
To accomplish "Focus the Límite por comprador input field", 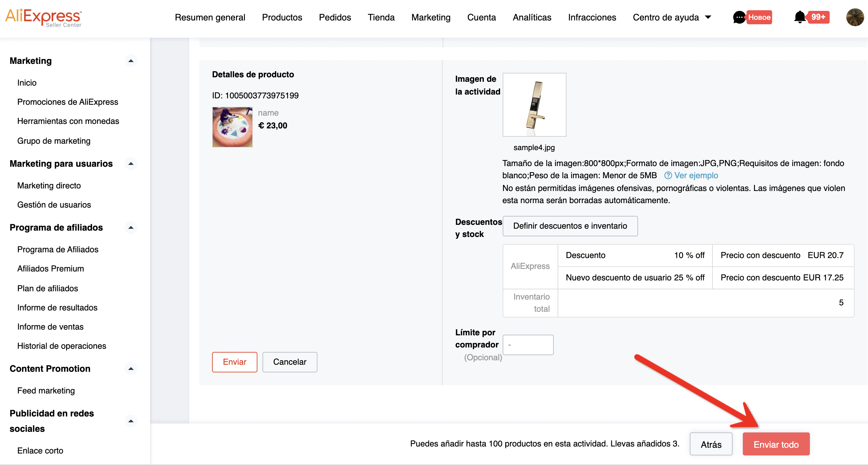I will click(528, 345).
